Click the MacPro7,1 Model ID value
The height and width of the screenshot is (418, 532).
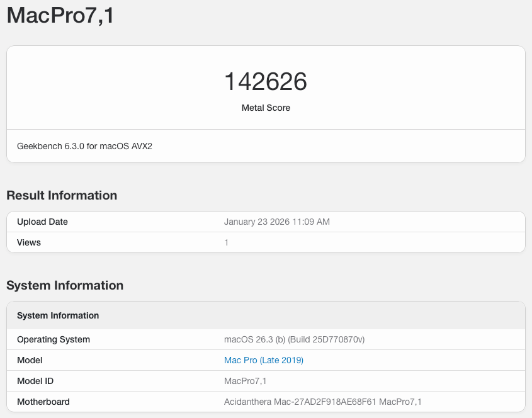tap(245, 381)
